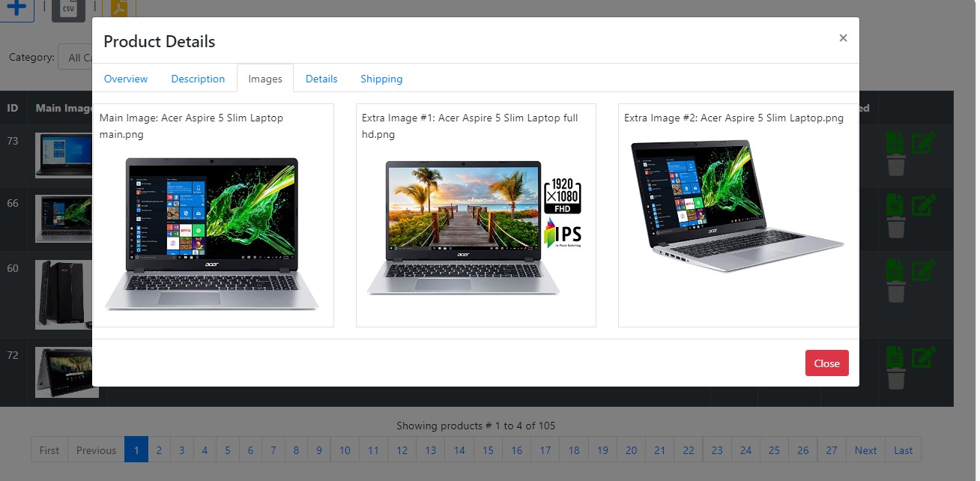Click the Main Image laptop picture

click(212, 234)
